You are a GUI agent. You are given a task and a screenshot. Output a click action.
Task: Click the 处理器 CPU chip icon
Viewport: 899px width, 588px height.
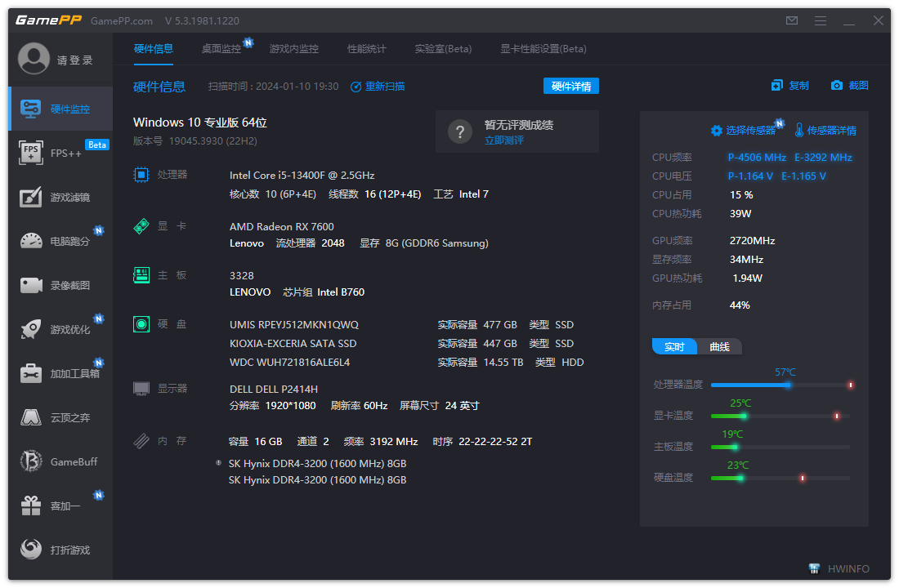click(x=141, y=175)
